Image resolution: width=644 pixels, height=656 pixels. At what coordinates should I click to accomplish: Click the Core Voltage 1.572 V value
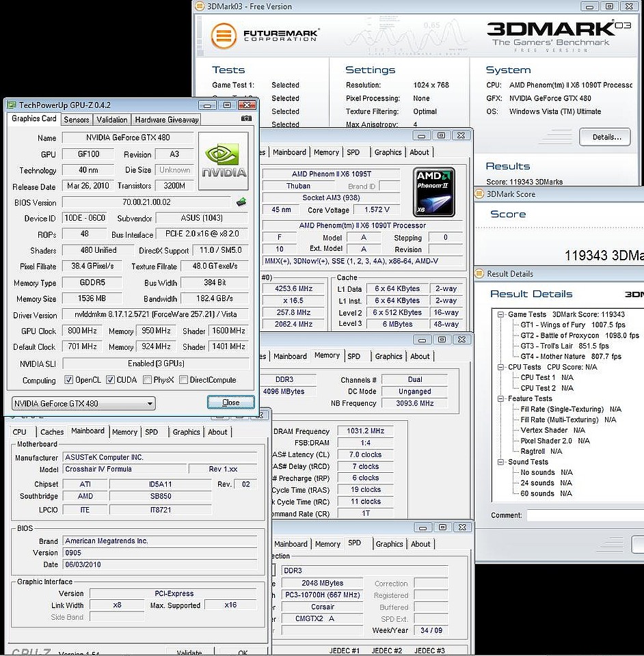coord(377,210)
